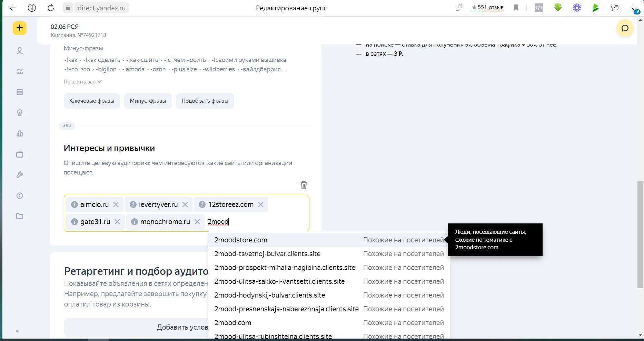Screen dimensions: 644x341
Task: Open the recommendations lightbulb sidebar icon
Action: (20, 113)
